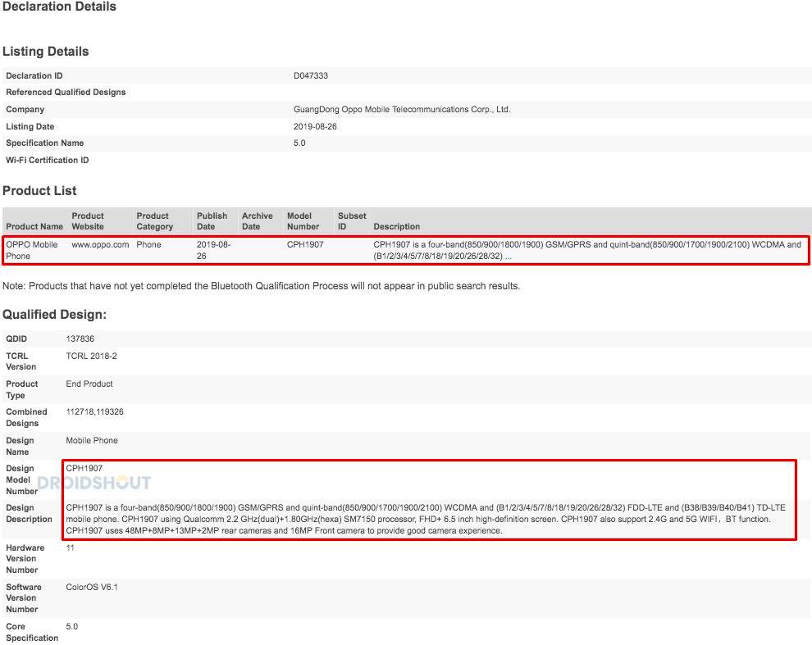Click the Product Category column header

click(154, 221)
